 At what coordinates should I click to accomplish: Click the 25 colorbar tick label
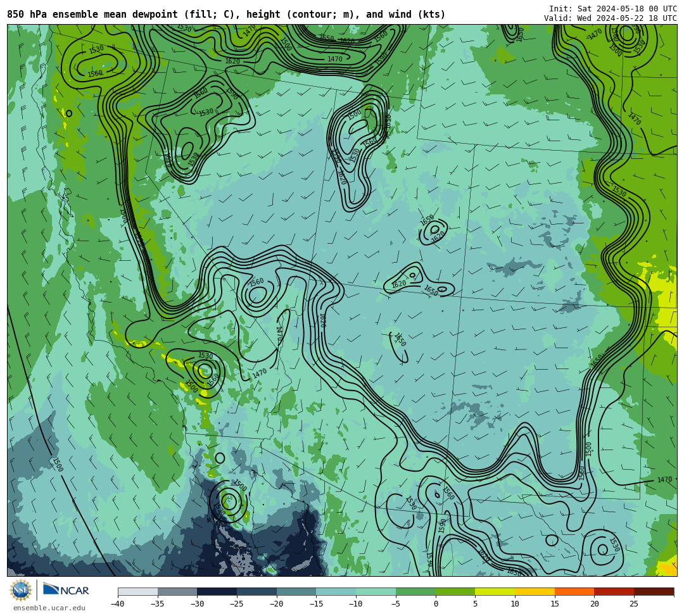click(634, 604)
